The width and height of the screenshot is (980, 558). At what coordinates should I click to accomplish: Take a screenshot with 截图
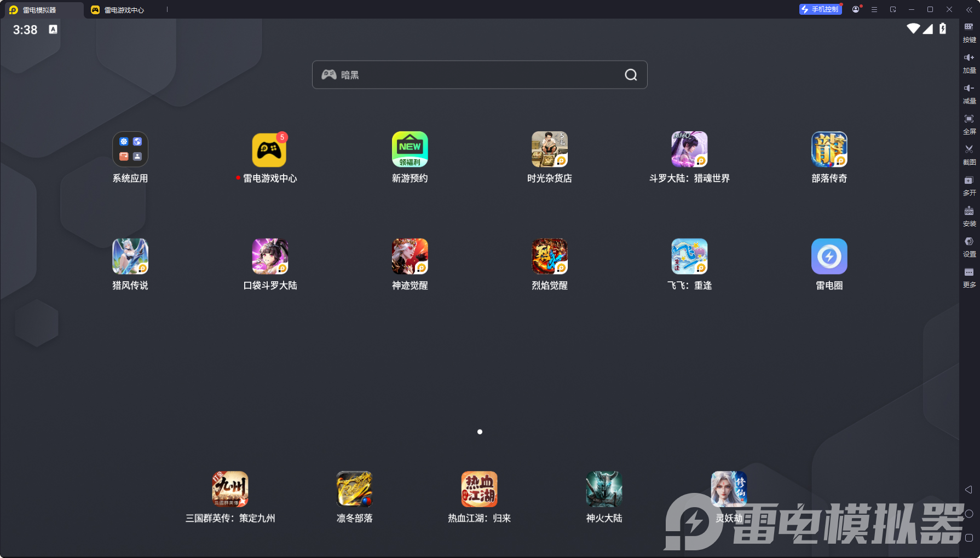969,155
